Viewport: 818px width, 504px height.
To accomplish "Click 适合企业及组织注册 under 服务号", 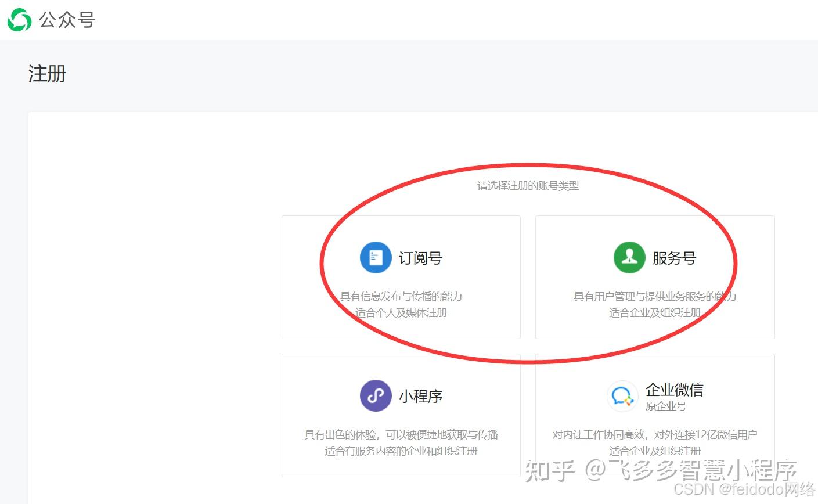I will (x=655, y=312).
